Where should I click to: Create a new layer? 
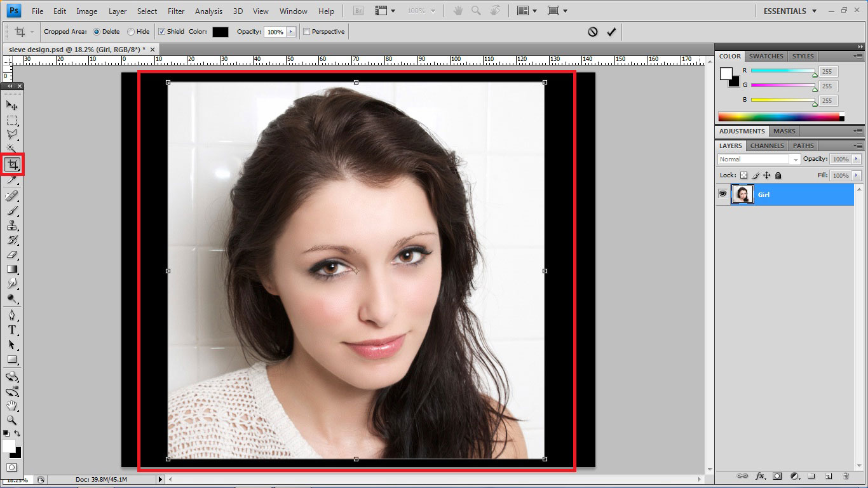click(829, 476)
